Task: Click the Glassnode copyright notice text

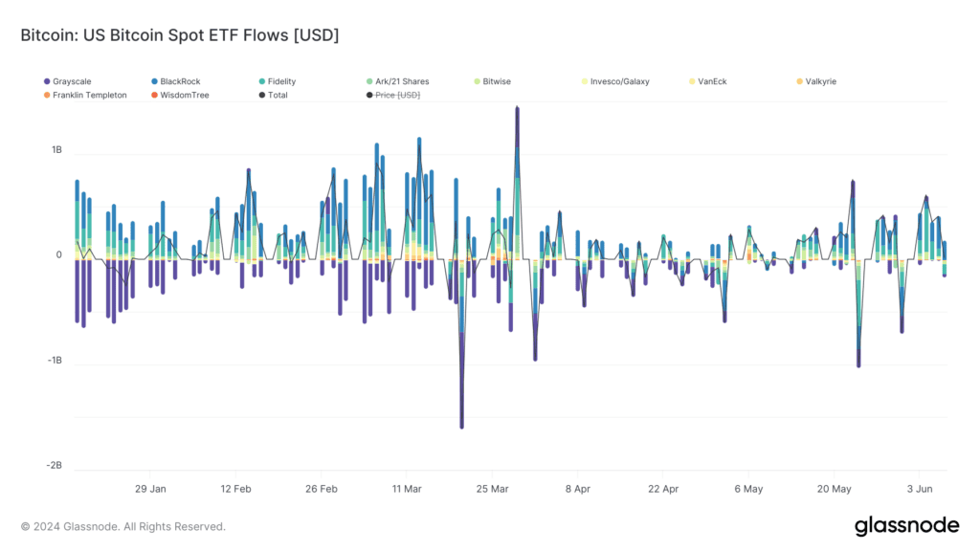Action: pos(123,527)
